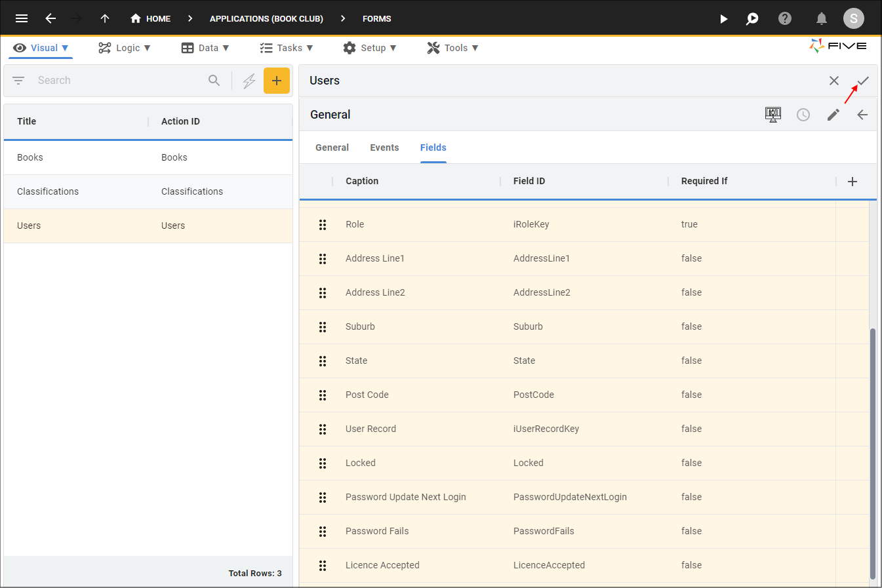
Task: Open the search/inspect speech bubble icon
Action: click(752, 18)
